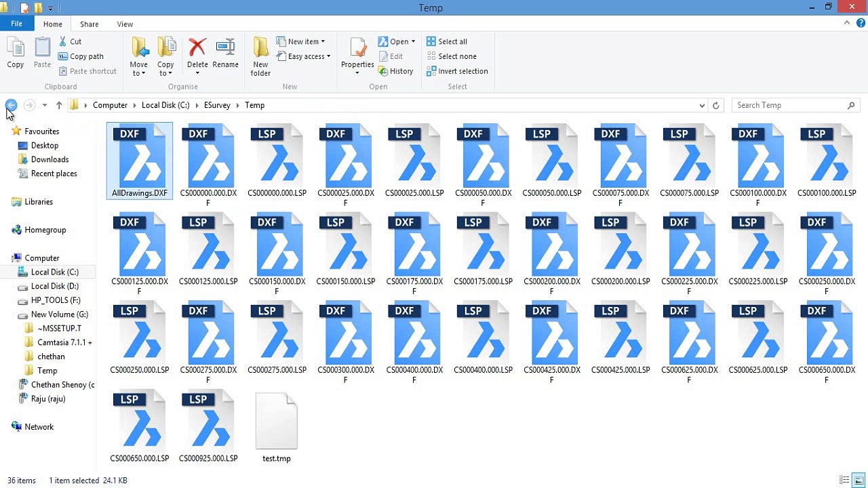Expand address bar previous locations dropdown
Viewport: 868px width, 488px height.
702,105
